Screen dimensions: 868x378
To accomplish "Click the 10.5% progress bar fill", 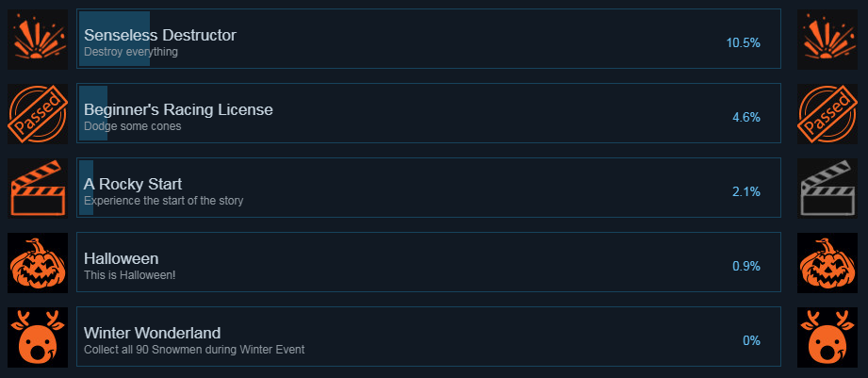I will coord(115,39).
